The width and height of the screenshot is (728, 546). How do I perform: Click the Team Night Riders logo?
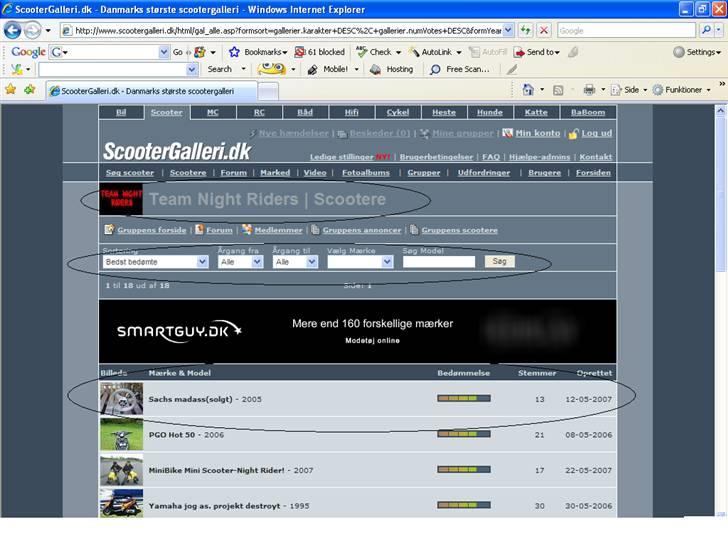122,199
